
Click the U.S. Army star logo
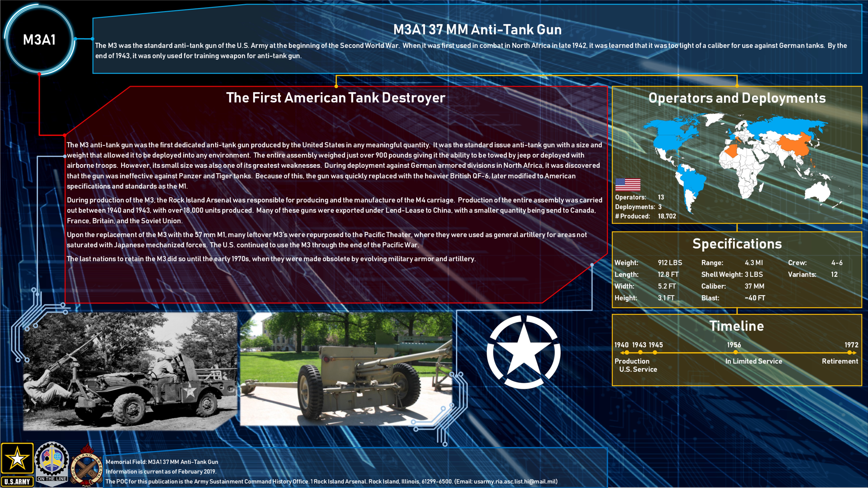tap(17, 464)
